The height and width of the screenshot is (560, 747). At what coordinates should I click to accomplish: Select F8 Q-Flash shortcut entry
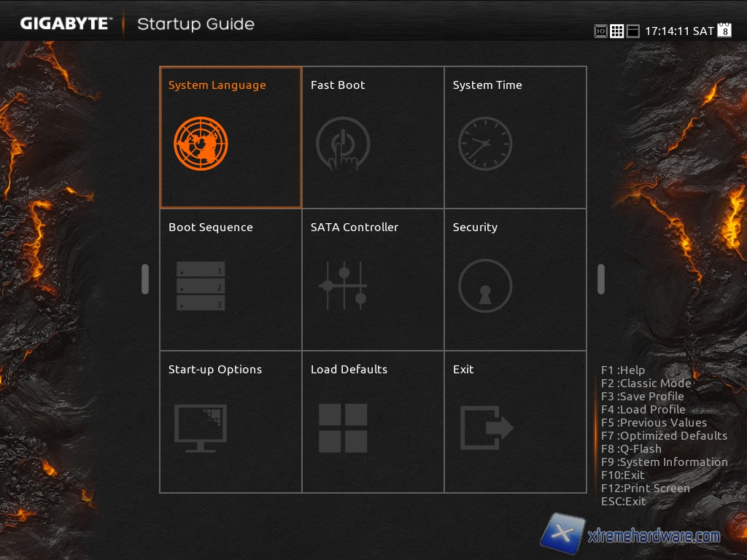(632, 449)
